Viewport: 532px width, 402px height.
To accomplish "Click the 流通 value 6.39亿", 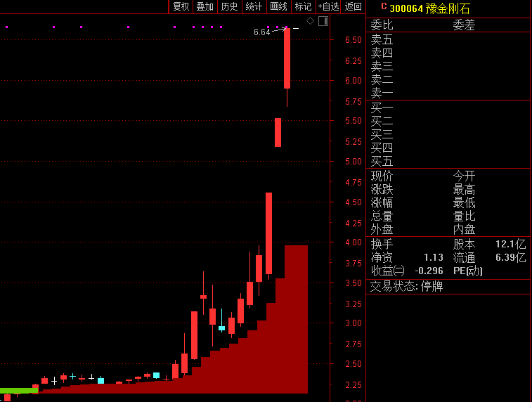I will tap(510, 257).
